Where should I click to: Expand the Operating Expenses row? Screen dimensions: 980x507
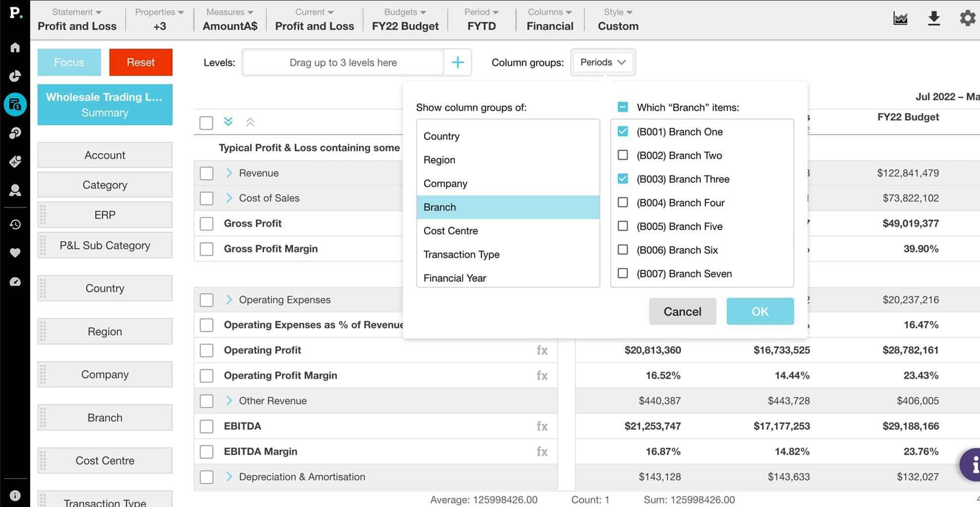(x=229, y=300)
